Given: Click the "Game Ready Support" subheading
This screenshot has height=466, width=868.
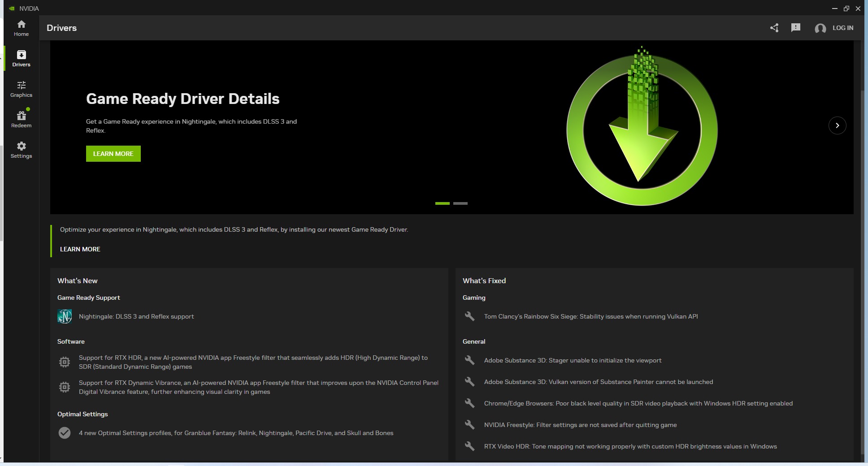Looking at the screenshot, I should (89, 298).
